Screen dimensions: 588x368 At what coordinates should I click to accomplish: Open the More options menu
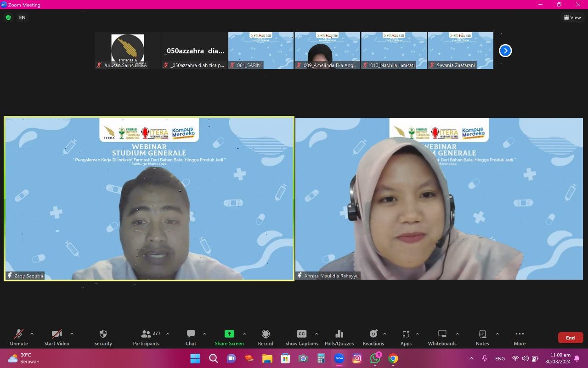(520, 337)
